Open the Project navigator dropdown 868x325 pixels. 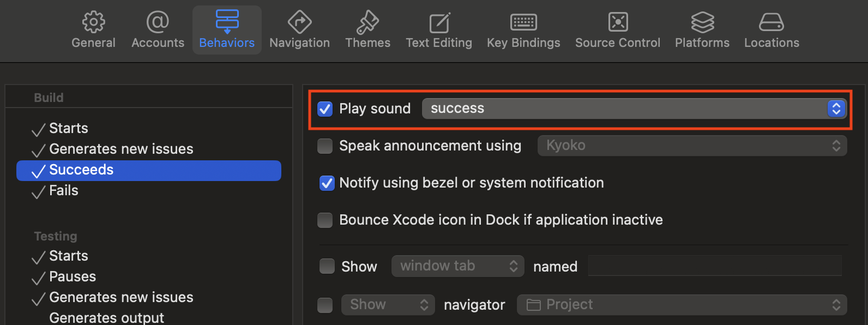(x=682, y=305)
